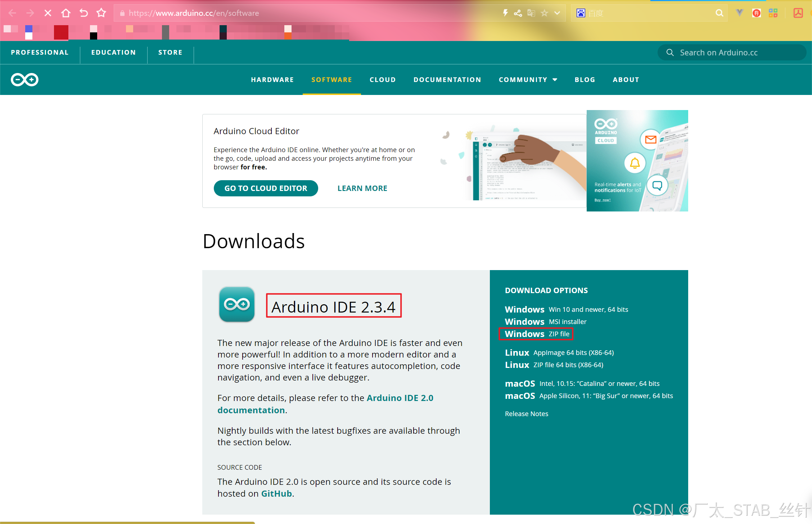This screenshot has width=812, height=524.
Task: Click the search magnifier on Search on Arduino.cc
Action: [670, 53]
